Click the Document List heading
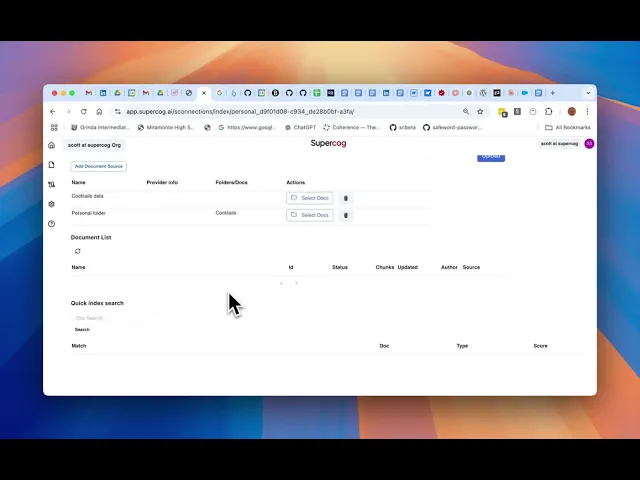The width and height of the screenshot is (640, 480). 91,237
